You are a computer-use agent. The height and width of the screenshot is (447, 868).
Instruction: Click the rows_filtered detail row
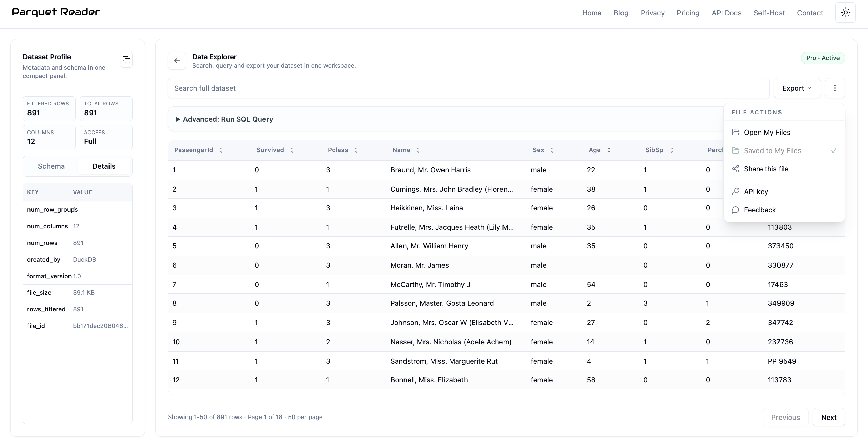(78, 309)
